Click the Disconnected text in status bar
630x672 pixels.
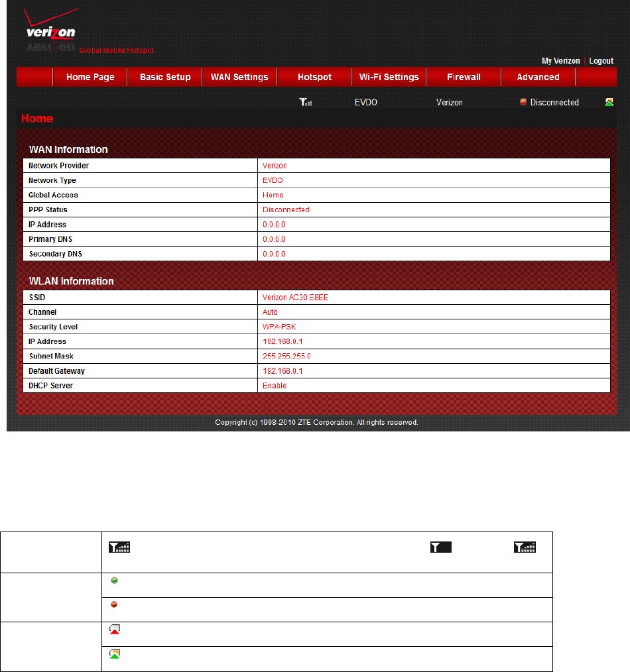tap(554, 103)
